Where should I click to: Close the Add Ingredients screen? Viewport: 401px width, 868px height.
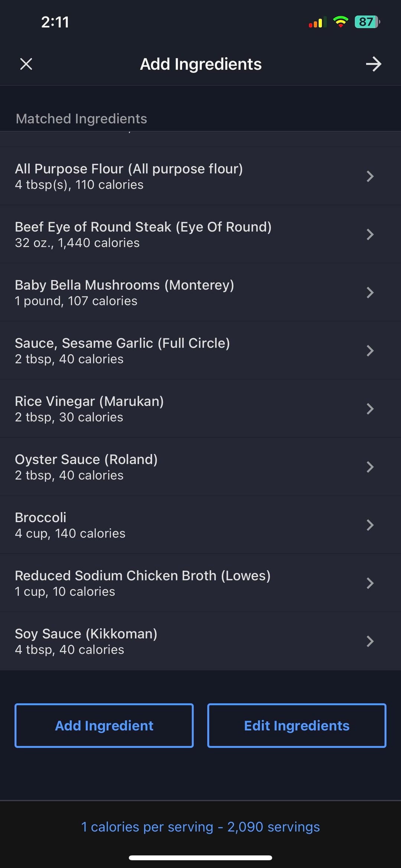26,64
